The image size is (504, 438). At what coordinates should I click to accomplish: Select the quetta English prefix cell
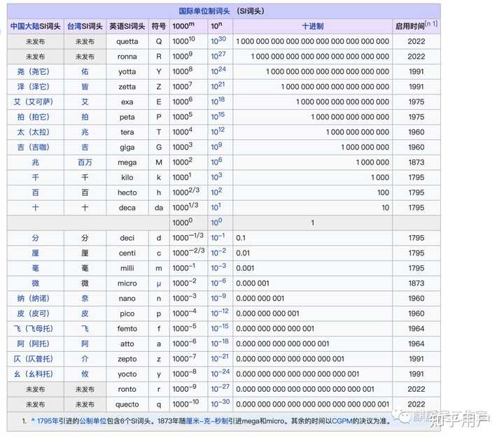pyautogui.click(x=127, y=42)
